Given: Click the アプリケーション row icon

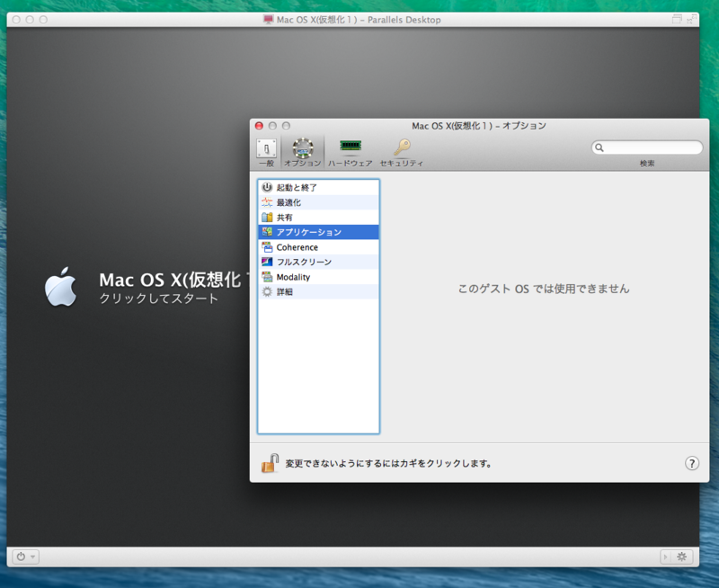Looking at the screenshot, I should click(x=267, y=232).
